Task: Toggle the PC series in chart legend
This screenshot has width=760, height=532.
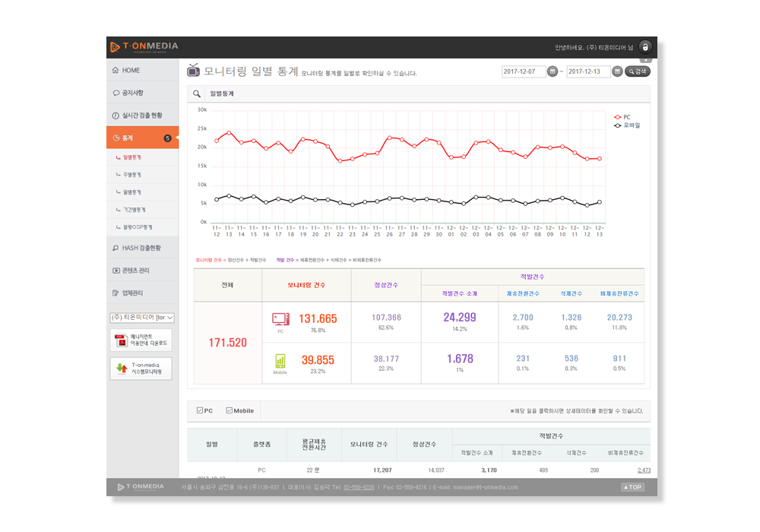Action: (x=622, y=117)
